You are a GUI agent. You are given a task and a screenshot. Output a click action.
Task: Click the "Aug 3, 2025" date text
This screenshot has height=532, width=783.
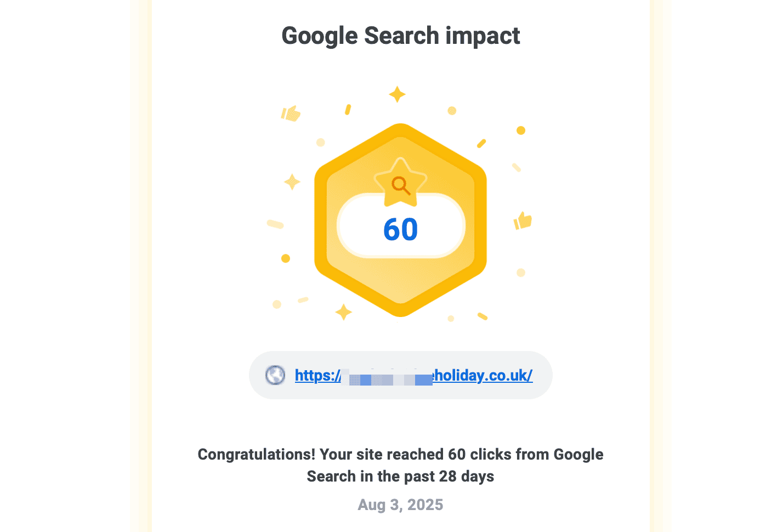pos(400,505)
